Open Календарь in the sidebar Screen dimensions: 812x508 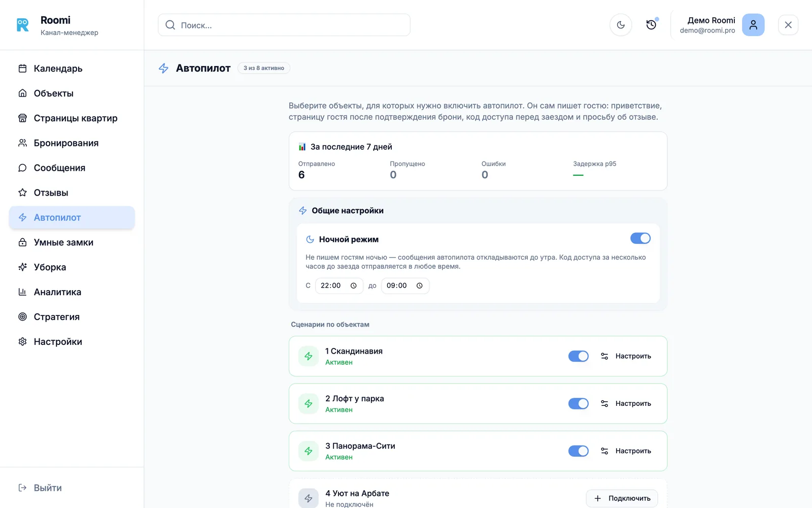click(72, 69)
